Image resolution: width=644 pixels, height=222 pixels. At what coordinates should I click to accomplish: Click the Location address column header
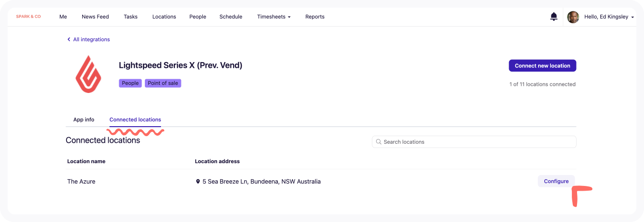(x=217, y=161)
